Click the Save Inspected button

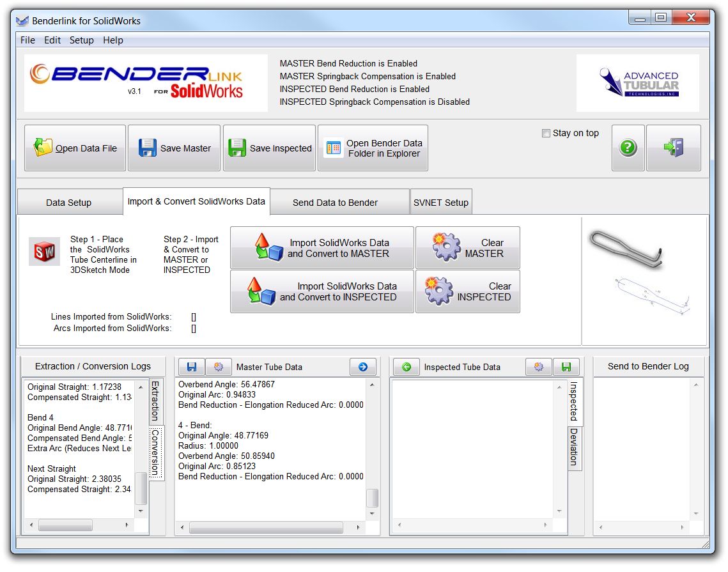pyautogui.click(x=269, y=148)
